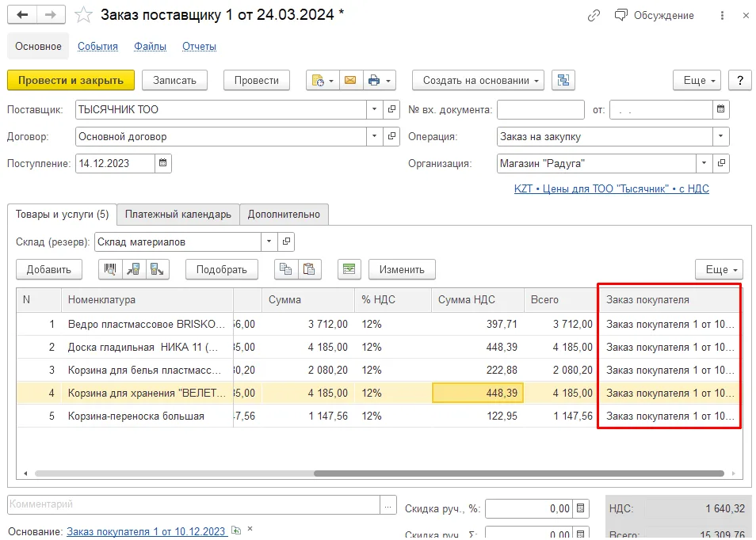This screenshot has height=540, width=756.
Task: Copy rows with the copy icon in the table toolbar
Action: click(x=286, y=269)
